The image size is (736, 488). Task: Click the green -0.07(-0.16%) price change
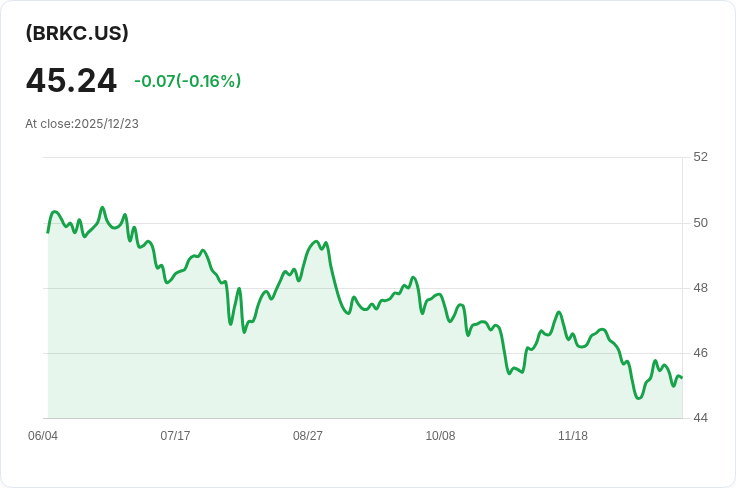point(187,81)
